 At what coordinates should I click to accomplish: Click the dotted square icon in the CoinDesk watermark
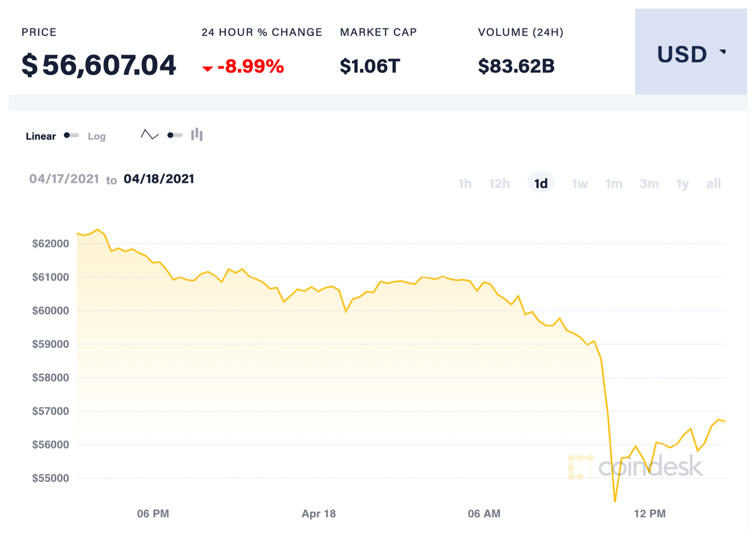click(x=579, y=468)
